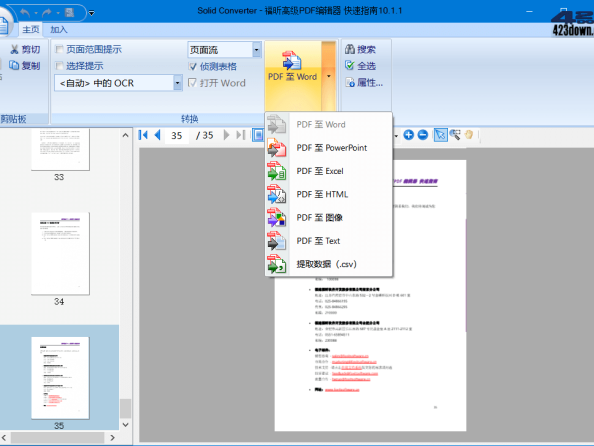
Task: Select the arrow selection tool
Action: pos(440,135)
